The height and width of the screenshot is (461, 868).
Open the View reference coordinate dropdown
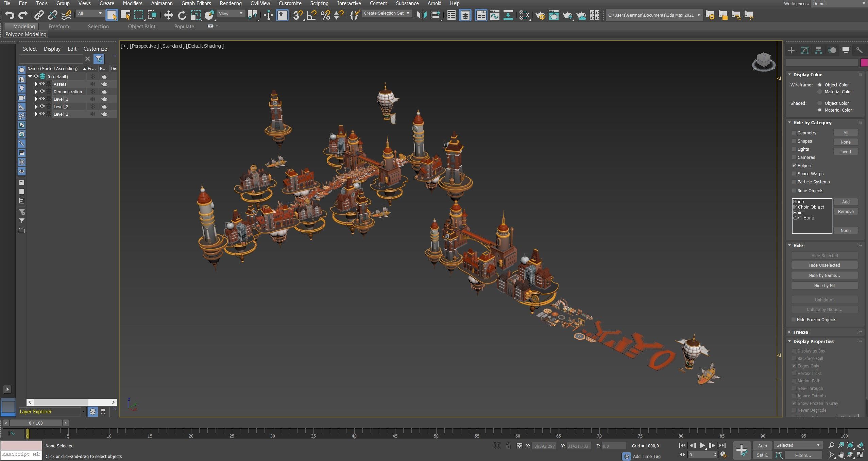pos(231,13)
